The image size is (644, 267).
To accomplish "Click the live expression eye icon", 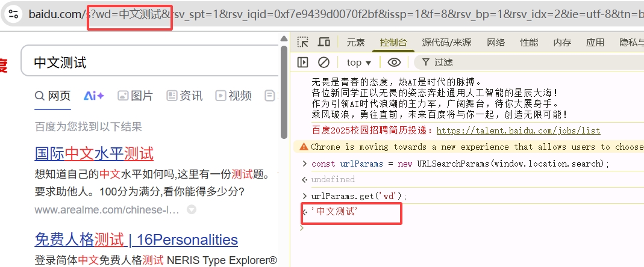I will pos(394,63).
